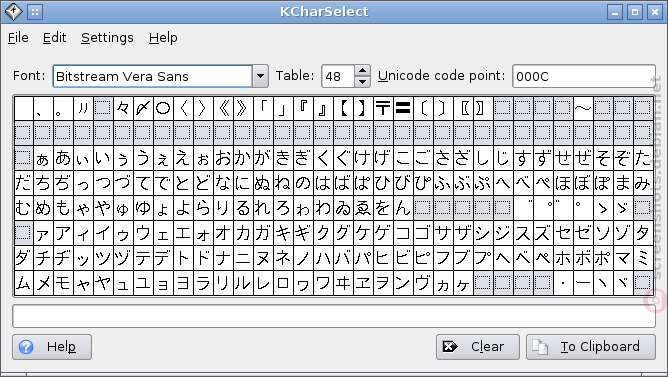Select the iteration mark 々 character
Screen dimensions: 668x377
[123, 108]
